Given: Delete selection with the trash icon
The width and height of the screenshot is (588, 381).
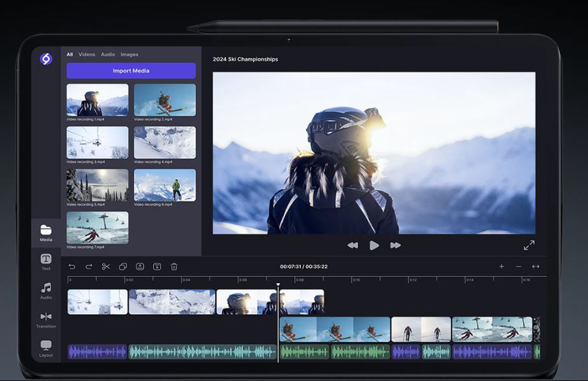Looking at the screenshot, I should point(174,266).
